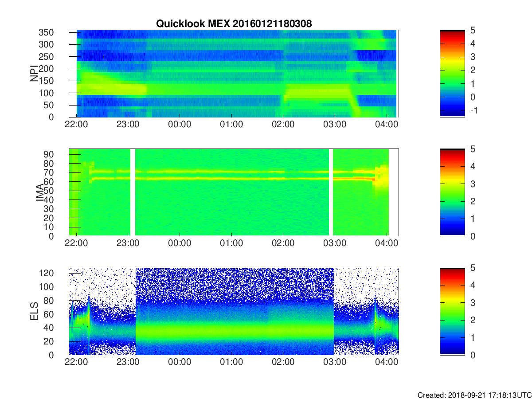Click the NPI panel's '03:00' time label
This screenshot has width=532, height=399.
pyautogui.click(x=335, y=125)
